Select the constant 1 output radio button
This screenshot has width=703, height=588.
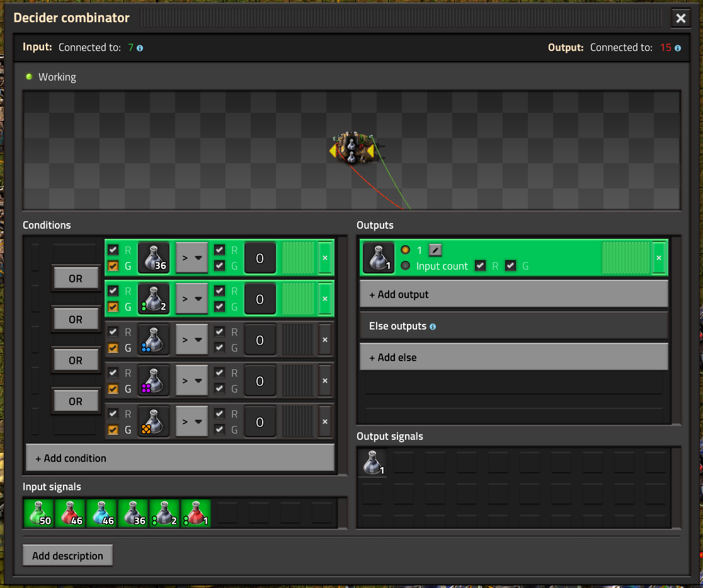(x=405, y=250)
